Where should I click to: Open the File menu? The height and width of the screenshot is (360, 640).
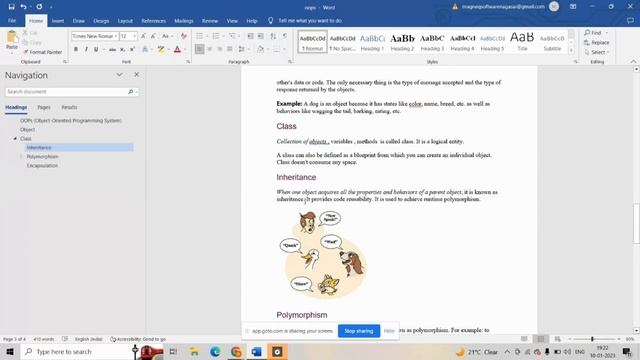pyautogui.click(x=12, y=20)
